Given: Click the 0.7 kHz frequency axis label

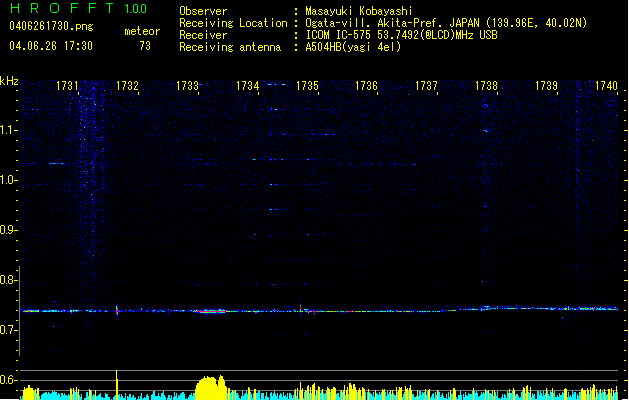Looking at the screenshot, I should coord(8,330).
